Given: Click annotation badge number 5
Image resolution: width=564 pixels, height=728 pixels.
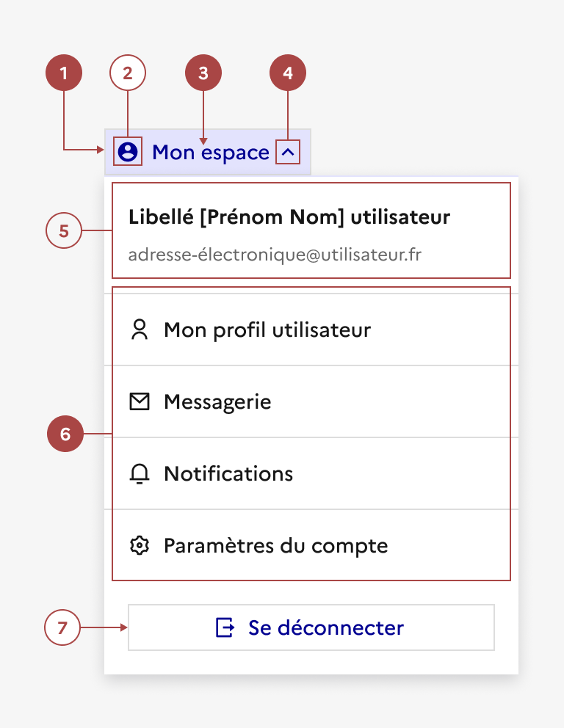Looking at the screenshot, I should click(x=64, y=230).
